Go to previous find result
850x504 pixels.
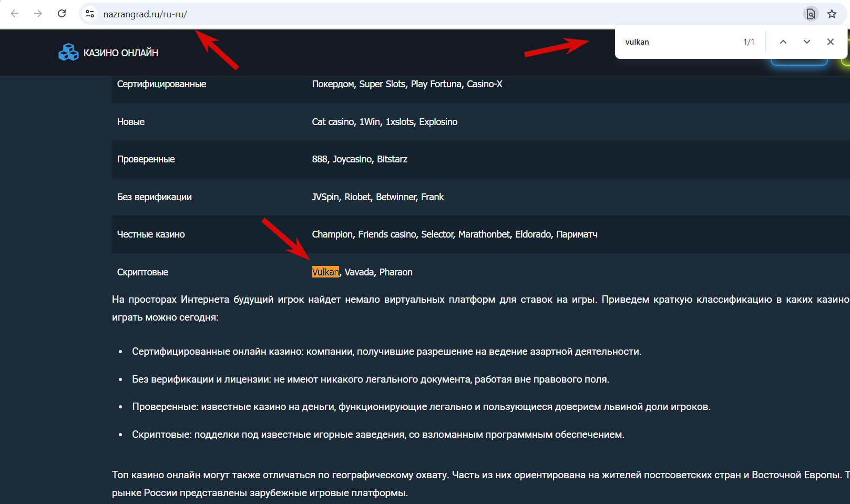783,42
